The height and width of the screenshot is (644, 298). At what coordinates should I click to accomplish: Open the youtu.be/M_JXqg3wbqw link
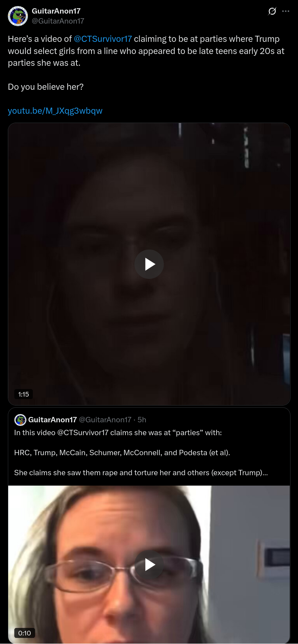click(55, 111)
